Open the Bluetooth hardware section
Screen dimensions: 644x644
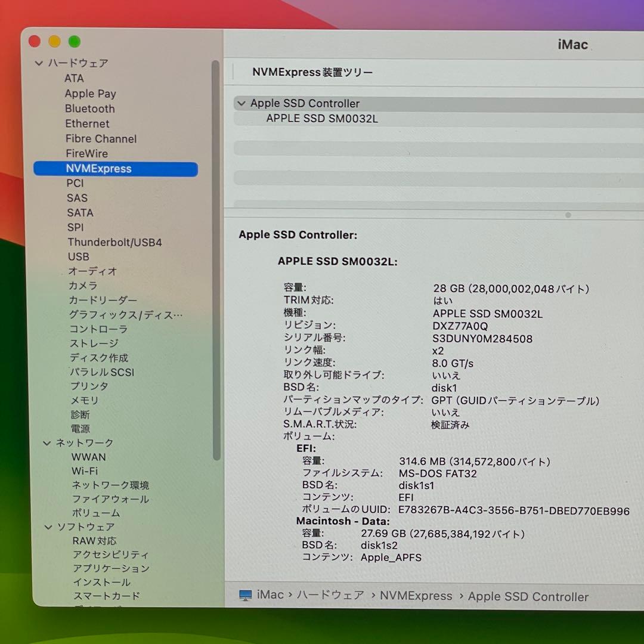[90, 109]
